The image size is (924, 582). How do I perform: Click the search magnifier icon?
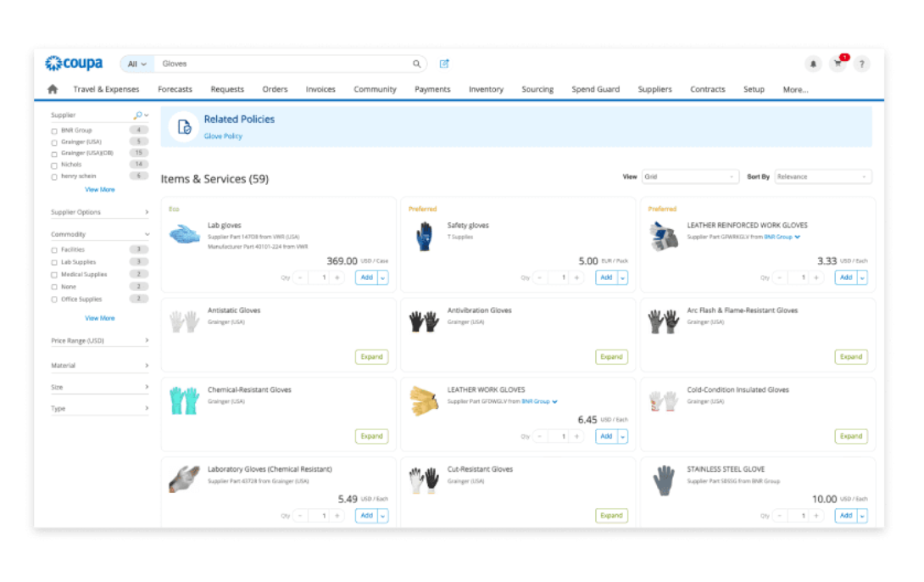(x=416, y=64)
